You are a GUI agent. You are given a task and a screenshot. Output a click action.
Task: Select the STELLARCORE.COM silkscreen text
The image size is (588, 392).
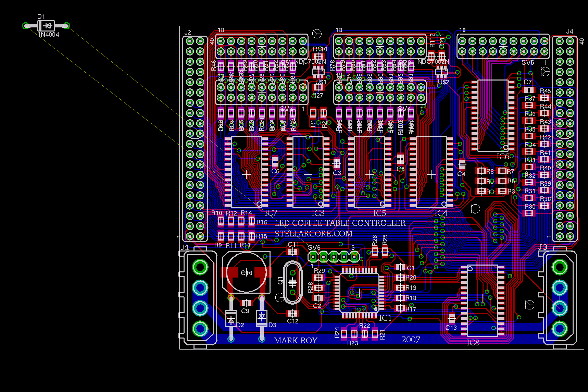tap(313, 234)
